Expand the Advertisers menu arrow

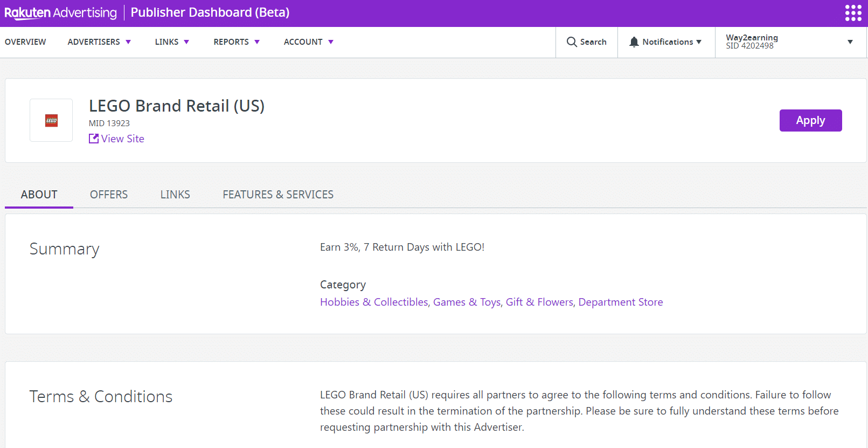pyautogui.click(x=128, y=42)
